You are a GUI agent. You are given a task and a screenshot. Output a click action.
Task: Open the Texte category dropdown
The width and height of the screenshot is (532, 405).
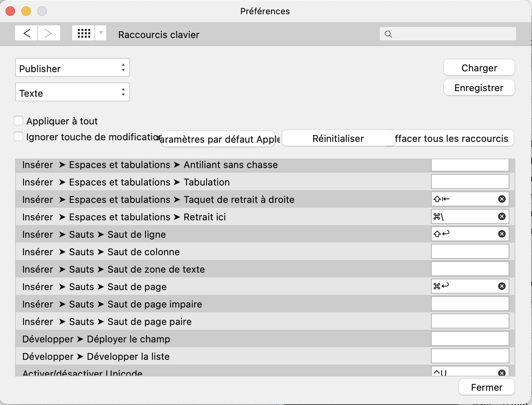click(73, 93)
